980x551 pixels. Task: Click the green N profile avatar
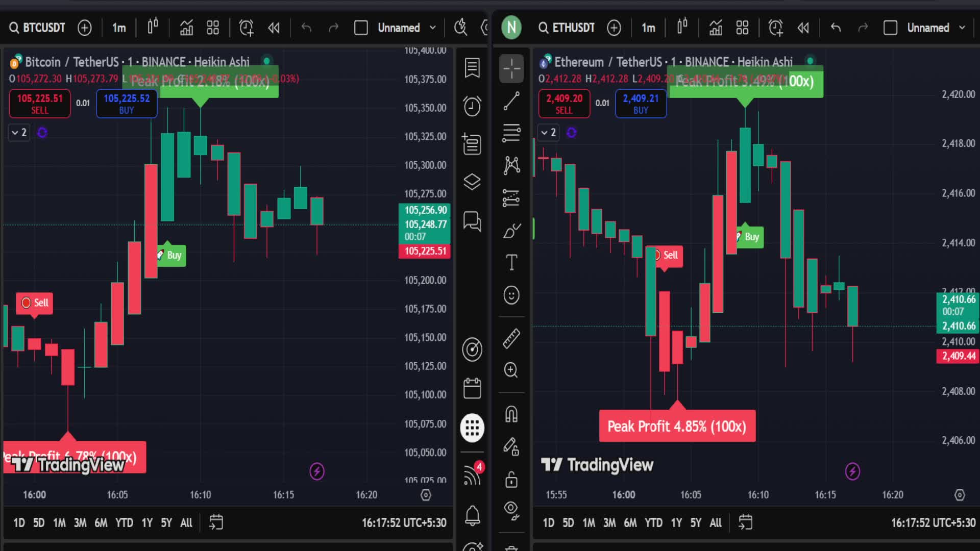511,28
